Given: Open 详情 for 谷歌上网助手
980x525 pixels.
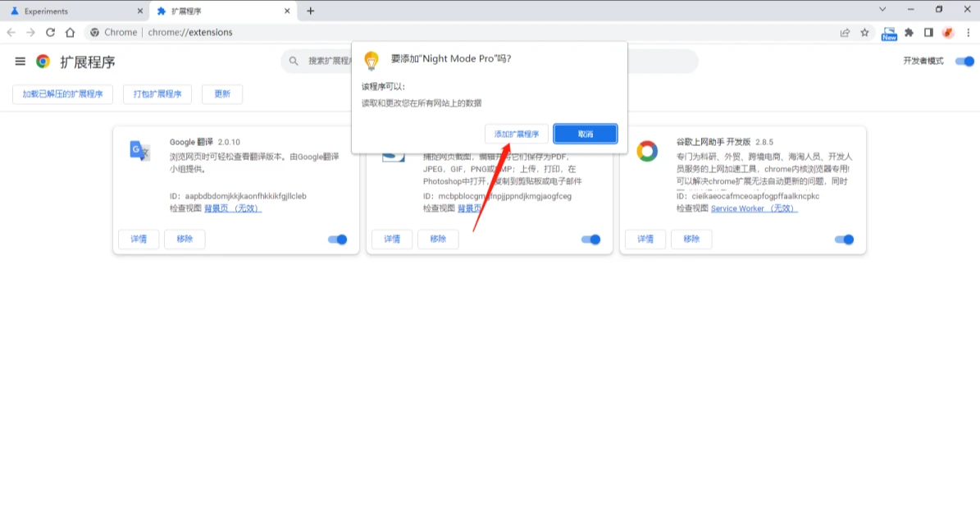Looking at the screenshot, I should [645, 239].
